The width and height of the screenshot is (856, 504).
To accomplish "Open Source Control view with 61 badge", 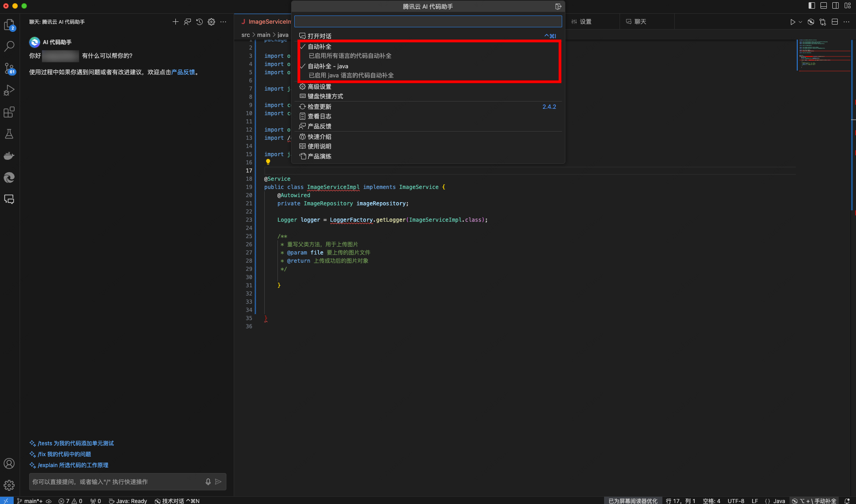I will pos(9,68).
